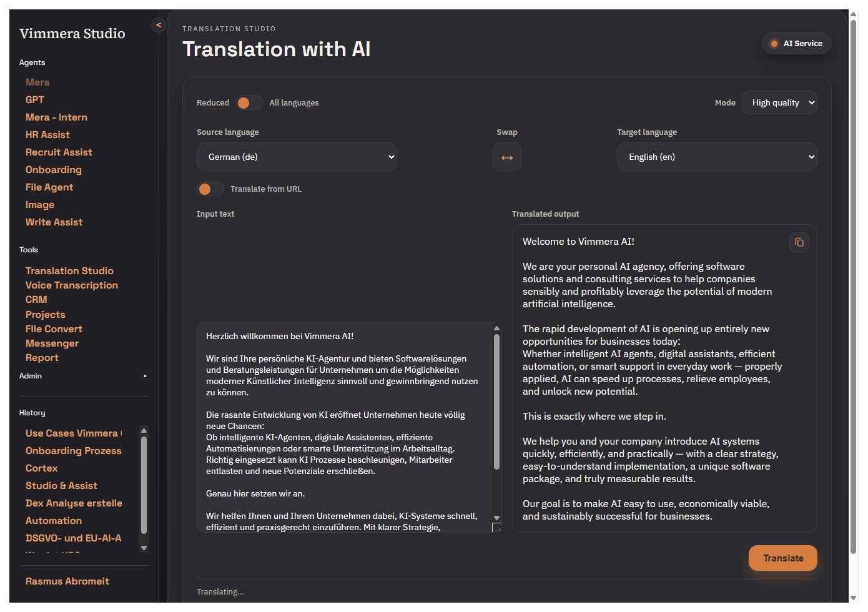
Task: Open the Source language German dropdown
Action: (297, 157)
